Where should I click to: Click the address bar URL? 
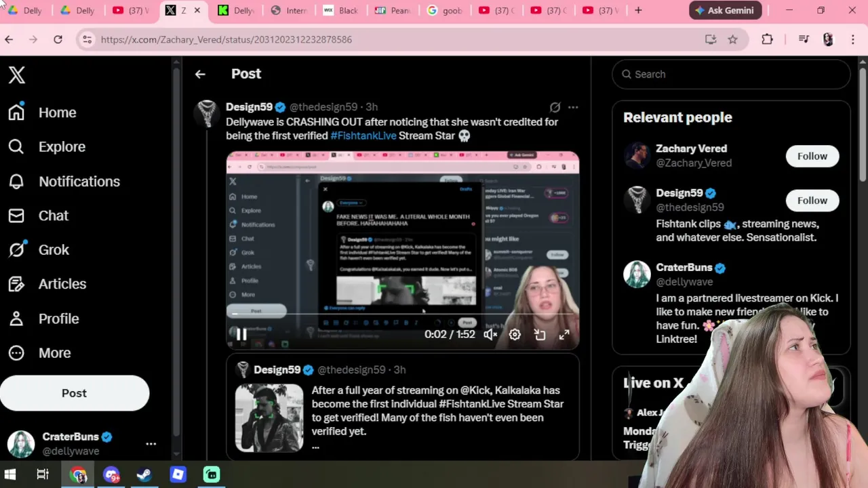pos(226,39)
